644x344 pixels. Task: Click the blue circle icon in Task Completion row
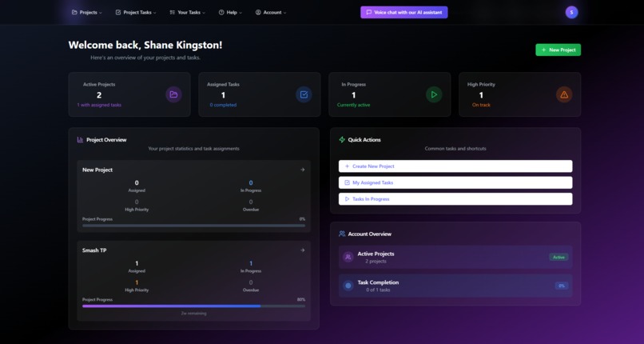click(x=348, y=286)
